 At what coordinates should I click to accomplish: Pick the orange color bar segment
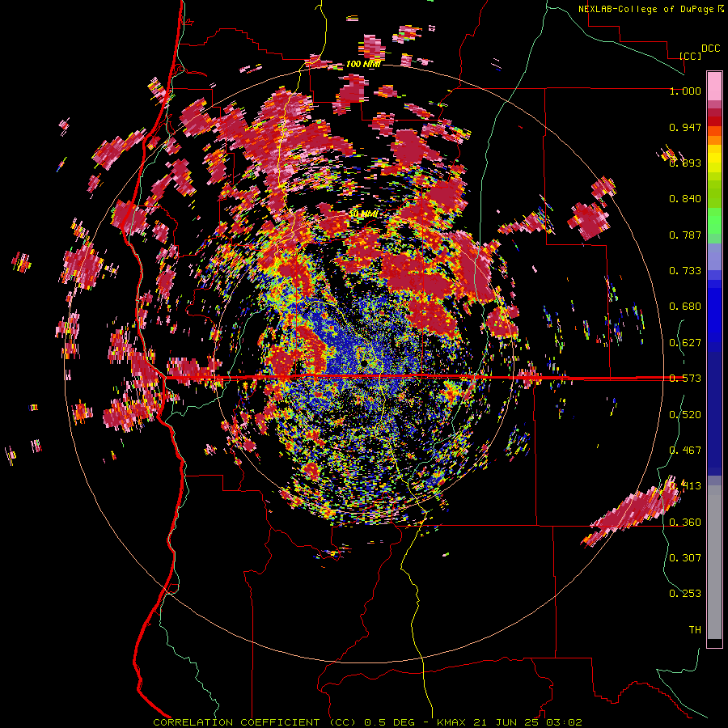pyautogui.click(x=714, y=140)
